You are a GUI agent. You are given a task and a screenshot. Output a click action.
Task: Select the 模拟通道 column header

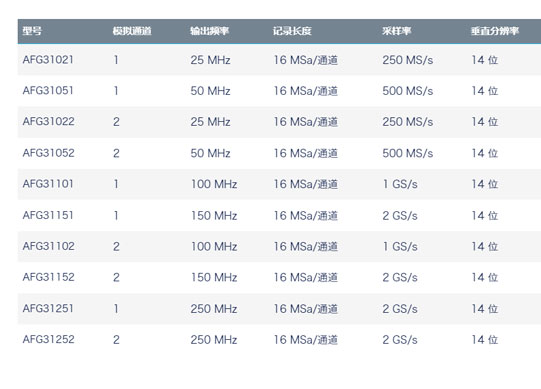click(132, 31)
